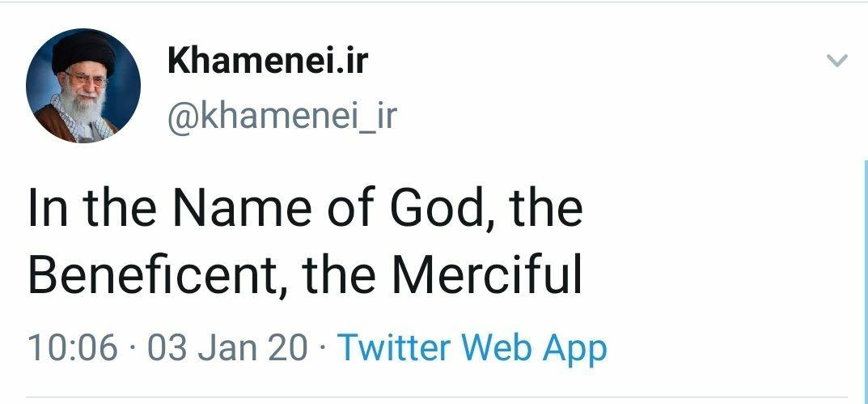The height and width of the screenshot is (404, 868).
Task: Click the word "App" in the source label
Action: coord(574,348)
